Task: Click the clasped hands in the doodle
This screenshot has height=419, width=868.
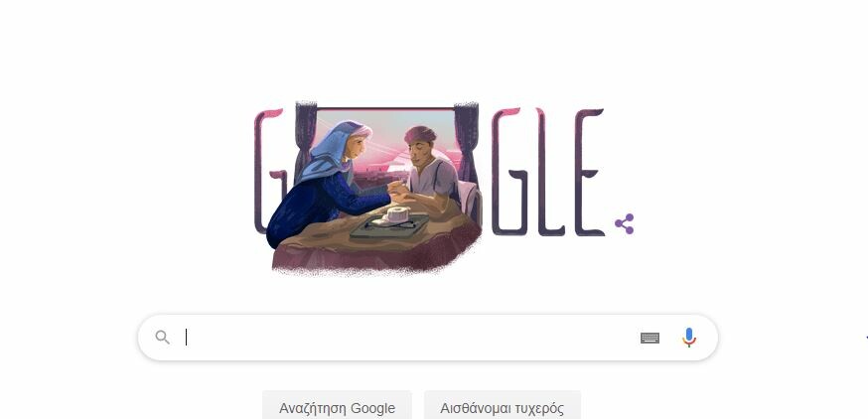Action: pyautogui.click(x=398, y=190)
